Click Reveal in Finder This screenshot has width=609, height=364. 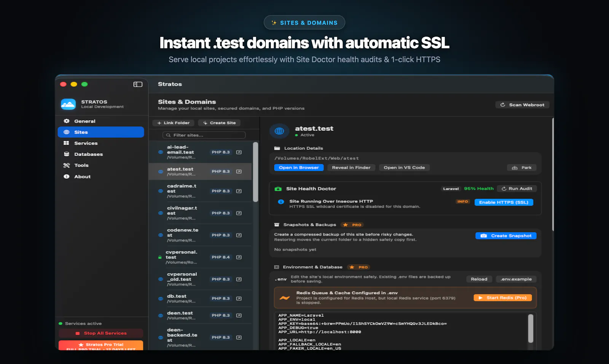351,167
